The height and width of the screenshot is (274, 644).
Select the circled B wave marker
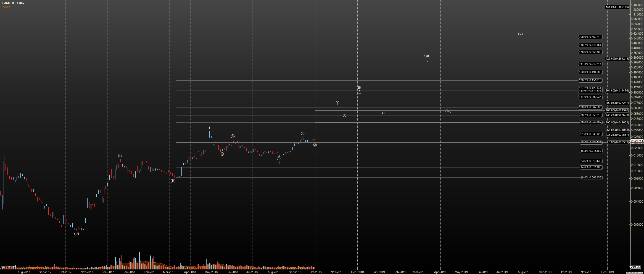[x=233, y=136]
